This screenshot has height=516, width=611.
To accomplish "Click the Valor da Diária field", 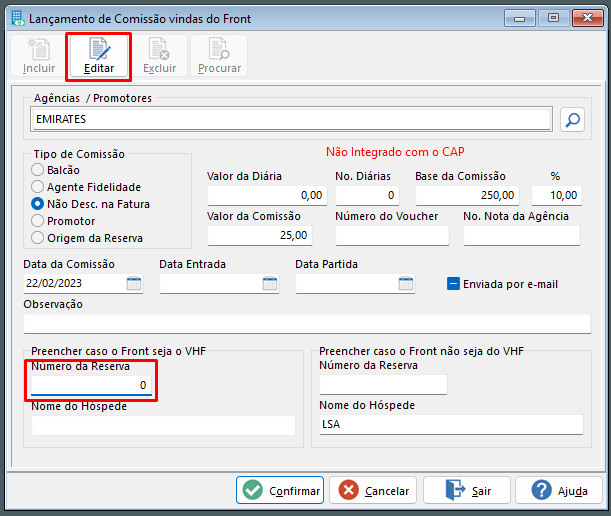I will 267,195.
